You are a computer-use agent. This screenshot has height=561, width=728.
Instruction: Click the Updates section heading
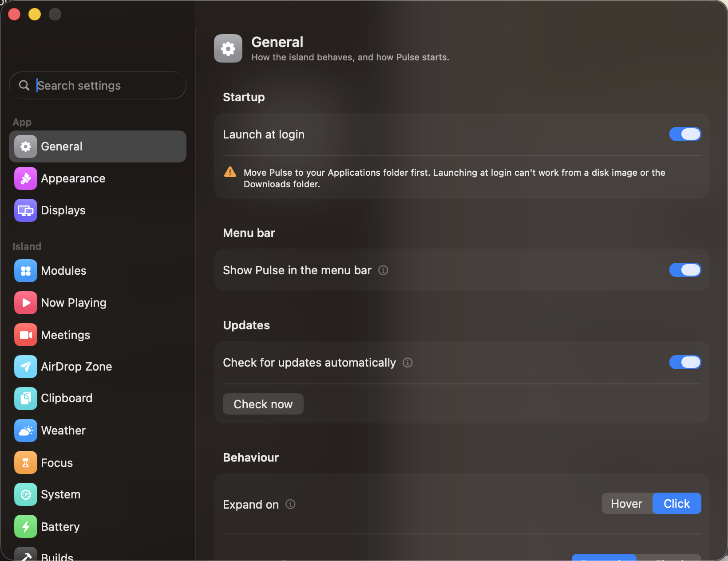point(246,325)
